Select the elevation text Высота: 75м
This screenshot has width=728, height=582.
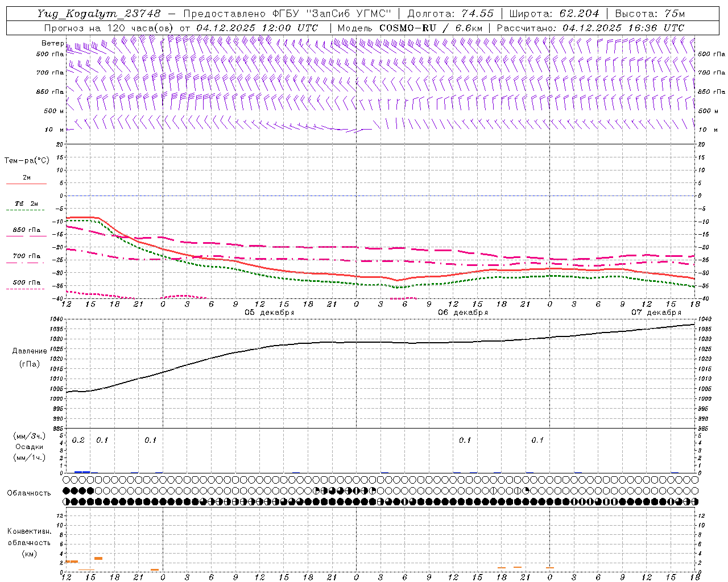650,13
